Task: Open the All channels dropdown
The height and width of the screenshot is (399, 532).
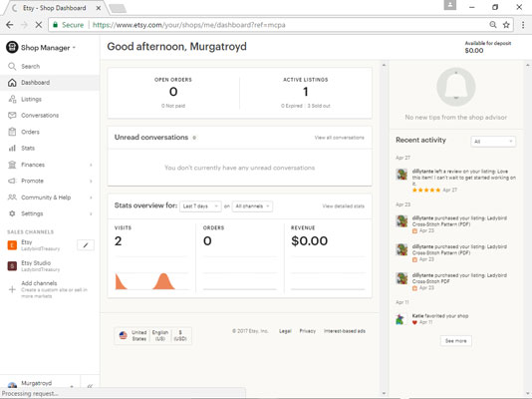Action: (252, 206)
